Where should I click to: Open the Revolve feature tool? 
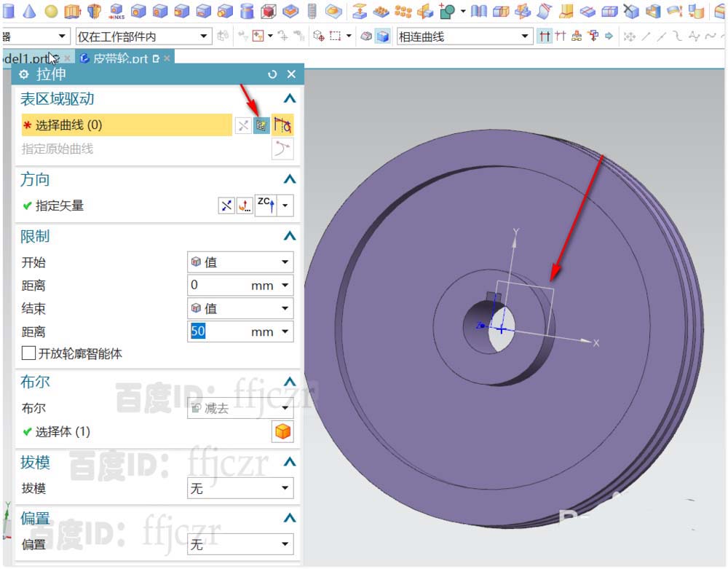click(94, 11)
